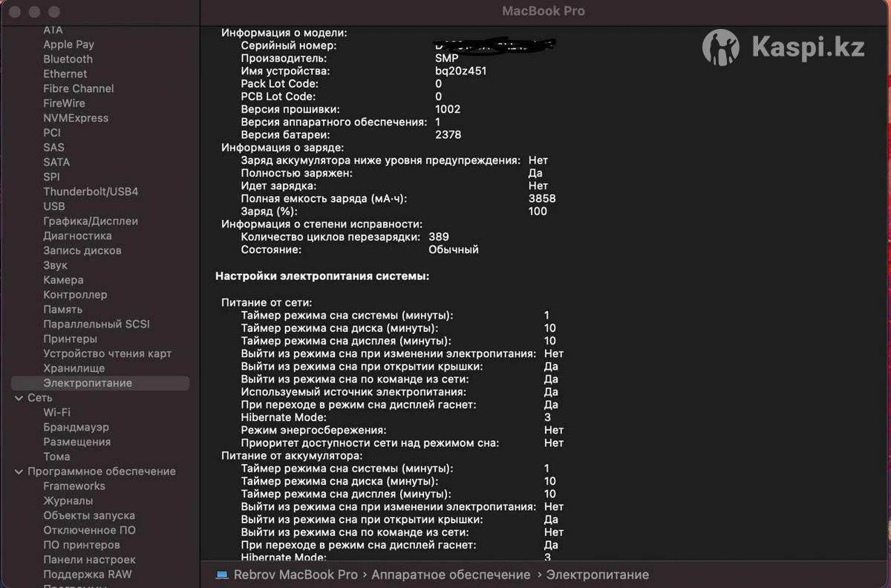The width and height of the screenshot is (891, 588).
Task: Open NVMExpress in the sidebar
Action: coord(76,118)
